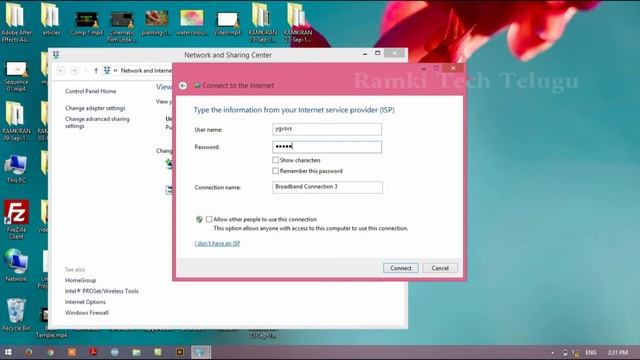640x360 pixels.
Task: Click the network icon in the address bar
Action: click(x=107, y=71)
